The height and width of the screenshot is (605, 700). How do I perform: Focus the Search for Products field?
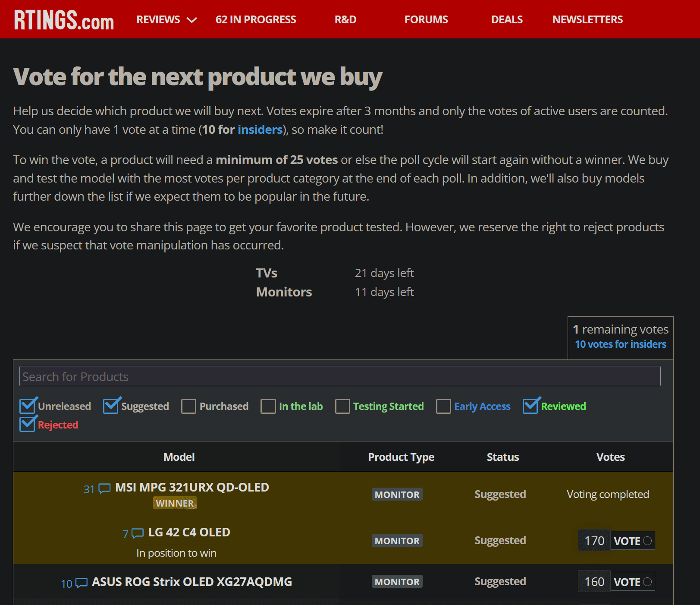pyautogui.click(x=340, y=376)
